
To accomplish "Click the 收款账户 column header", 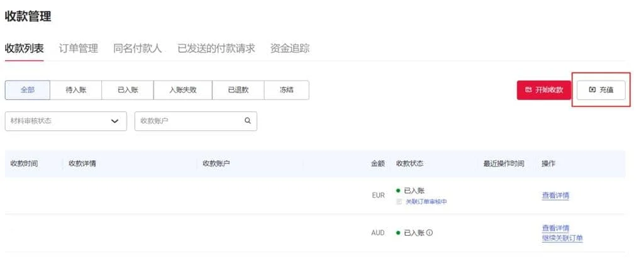I will (x=216, y=164).
